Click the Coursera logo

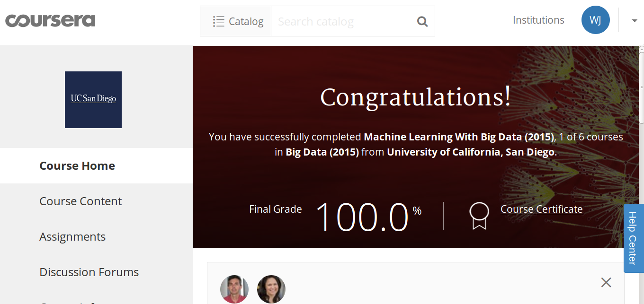pos(50,20)
